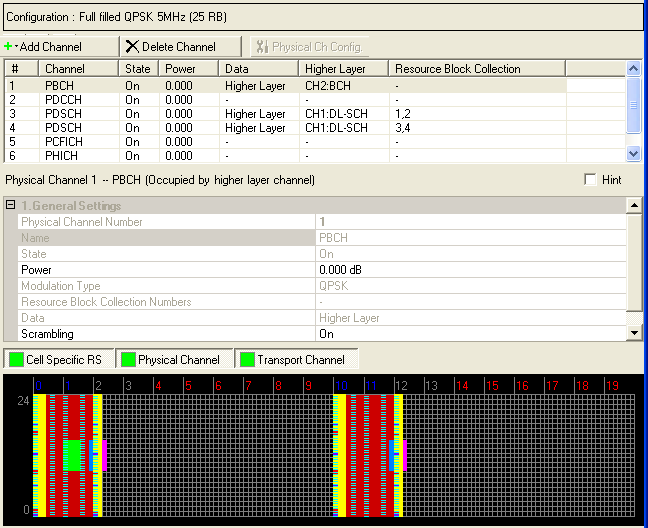Toggle the Physical Channel legend button
This screenshot has height=528, width=648.
click(x=174, y=359)
